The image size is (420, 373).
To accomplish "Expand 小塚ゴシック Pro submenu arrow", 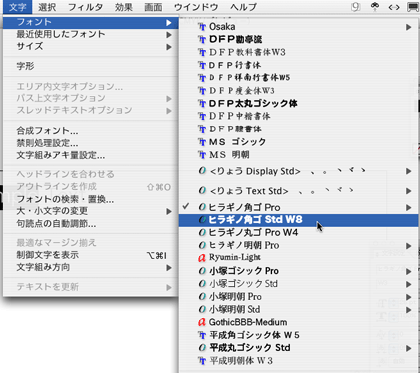I will pyautogui.click(x=409, y=271).
